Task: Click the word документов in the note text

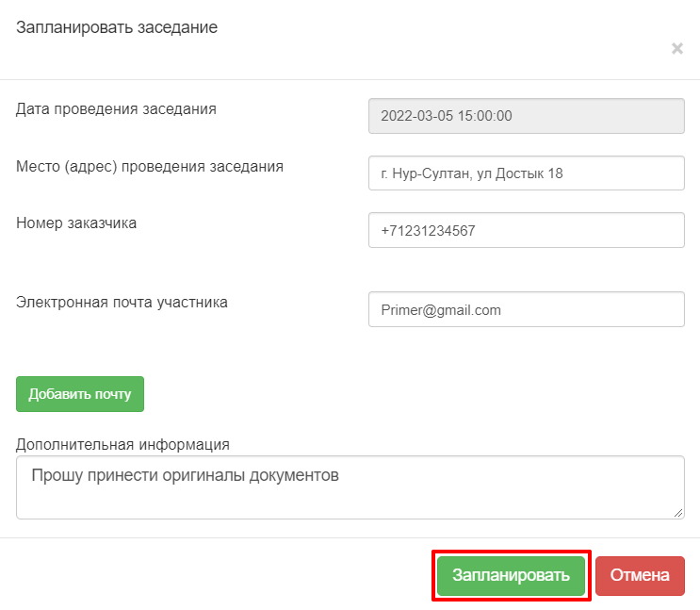Action: (x=294, y=475)
